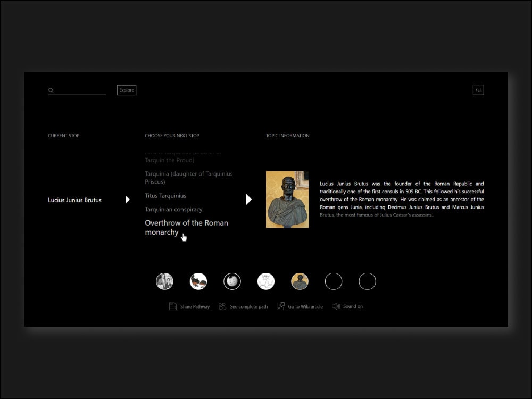Click the Share Pathway save icon
532x399 pixels.
click(x=173, y=306)
